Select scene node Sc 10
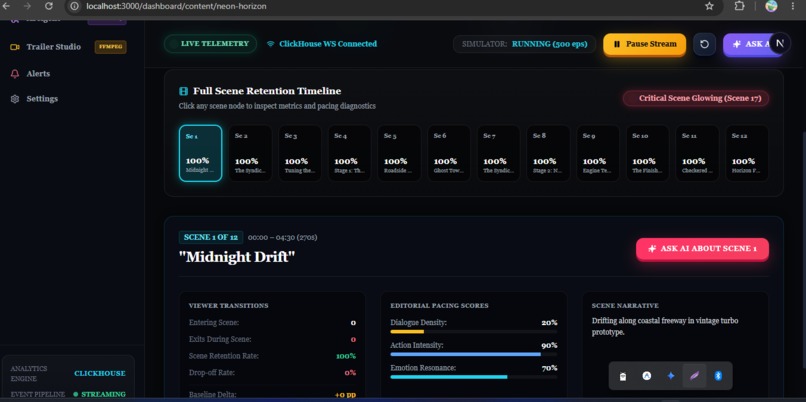 pyautogui.click(x=648, y=153)
